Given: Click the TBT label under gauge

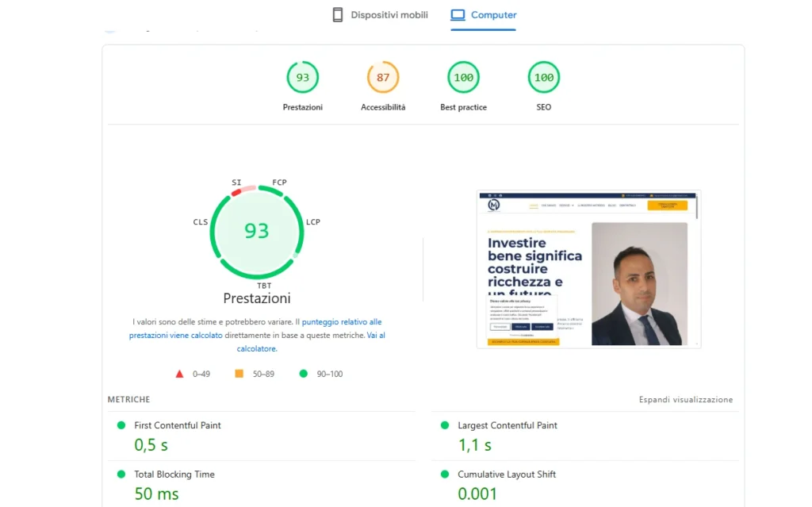Looking at the screenshot, I should coord(264,286).
